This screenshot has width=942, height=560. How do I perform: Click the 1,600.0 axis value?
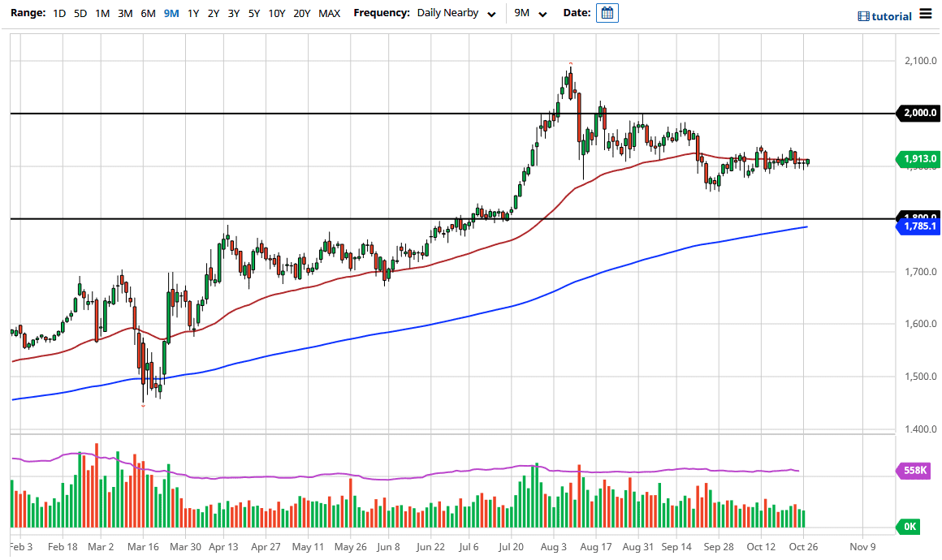(x=920, y=324)
